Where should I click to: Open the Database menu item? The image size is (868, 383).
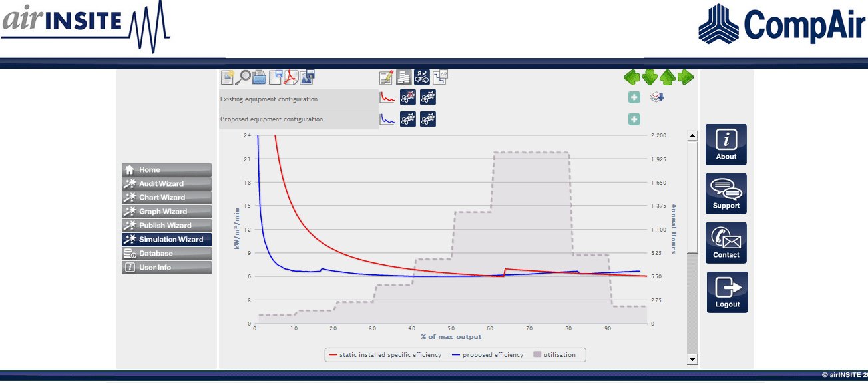tap(166, 254)
